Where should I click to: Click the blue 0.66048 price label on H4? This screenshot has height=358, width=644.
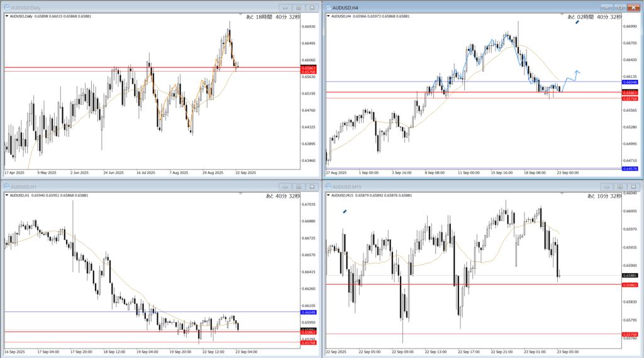coord(630,82)
